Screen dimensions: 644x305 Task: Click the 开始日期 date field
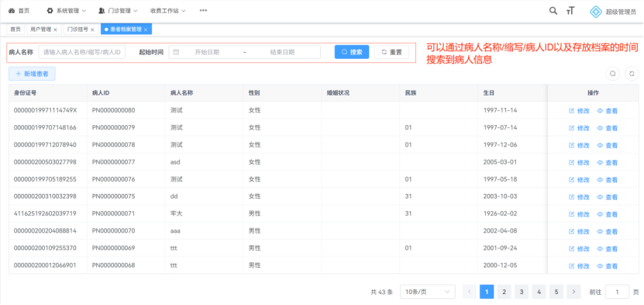207,52
